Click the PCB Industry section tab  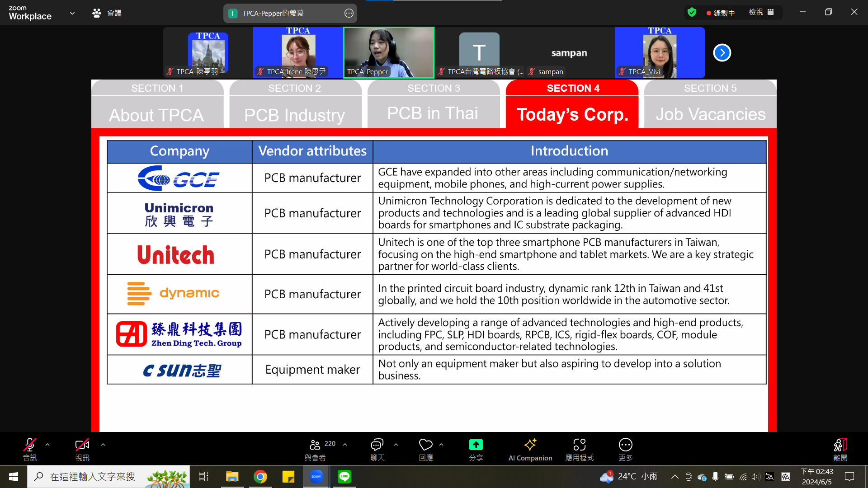(x=295, y=104)
